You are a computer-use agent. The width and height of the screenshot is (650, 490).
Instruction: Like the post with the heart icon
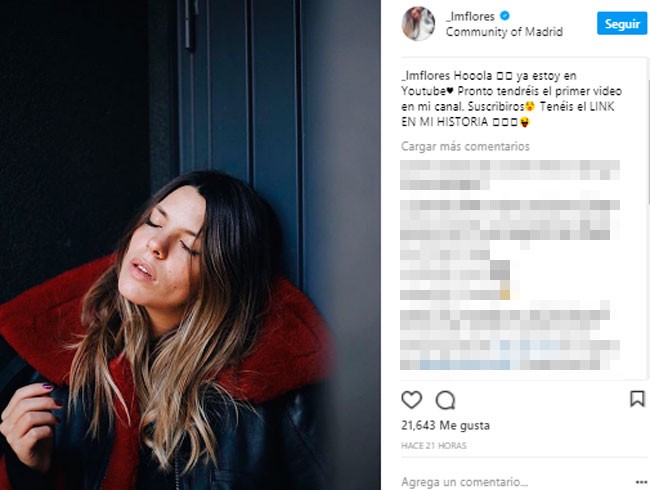[x=412, y=400]
